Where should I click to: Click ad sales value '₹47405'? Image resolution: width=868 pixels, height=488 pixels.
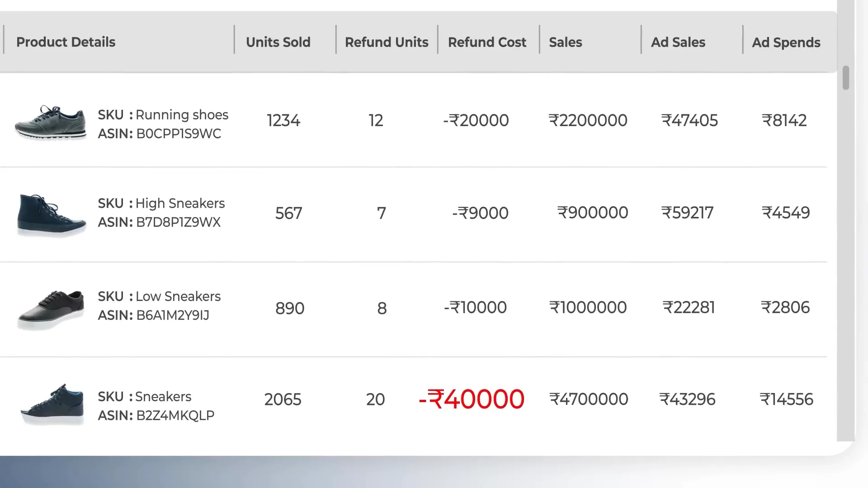(x=689, y=121)
